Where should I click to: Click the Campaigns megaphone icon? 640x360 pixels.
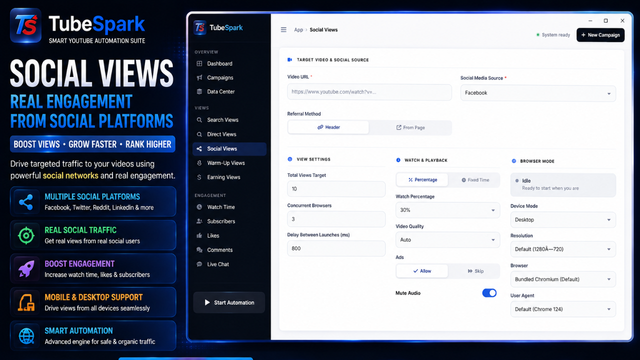click(x=199, y=78)
